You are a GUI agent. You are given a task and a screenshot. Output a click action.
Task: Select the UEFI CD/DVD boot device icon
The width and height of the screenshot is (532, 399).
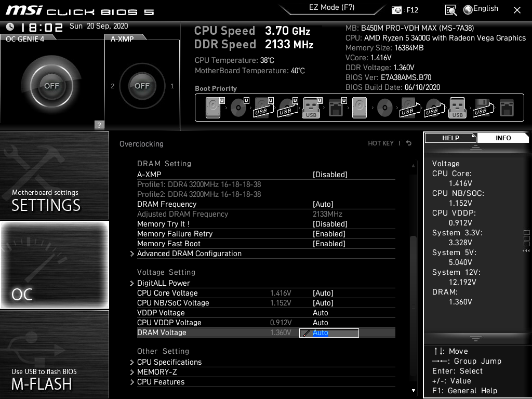point(240,108)
